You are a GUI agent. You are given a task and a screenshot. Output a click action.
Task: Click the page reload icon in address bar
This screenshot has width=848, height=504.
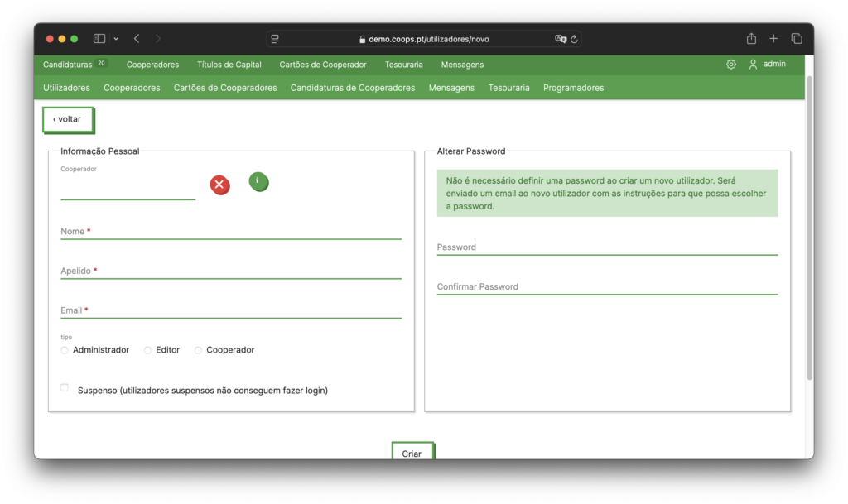(575, 39)
